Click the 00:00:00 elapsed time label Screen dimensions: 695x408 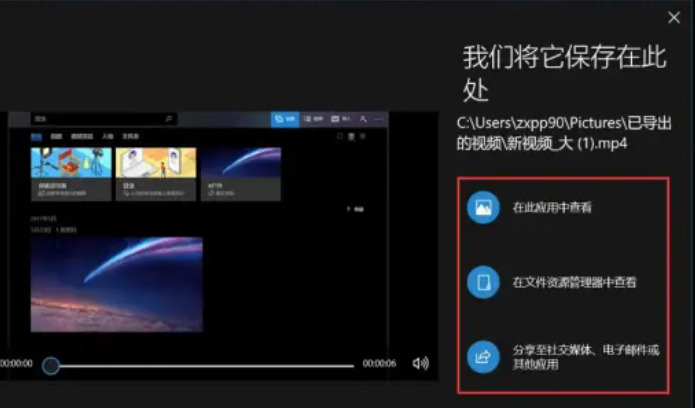(16, 364)
